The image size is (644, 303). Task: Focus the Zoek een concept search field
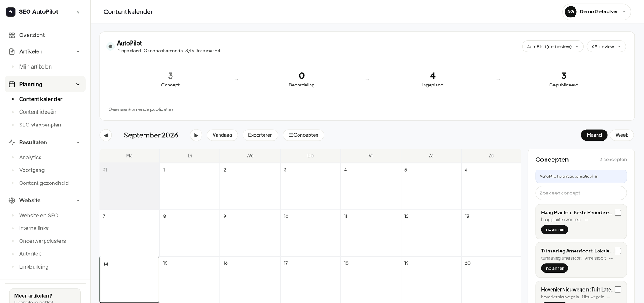(581, 193)
